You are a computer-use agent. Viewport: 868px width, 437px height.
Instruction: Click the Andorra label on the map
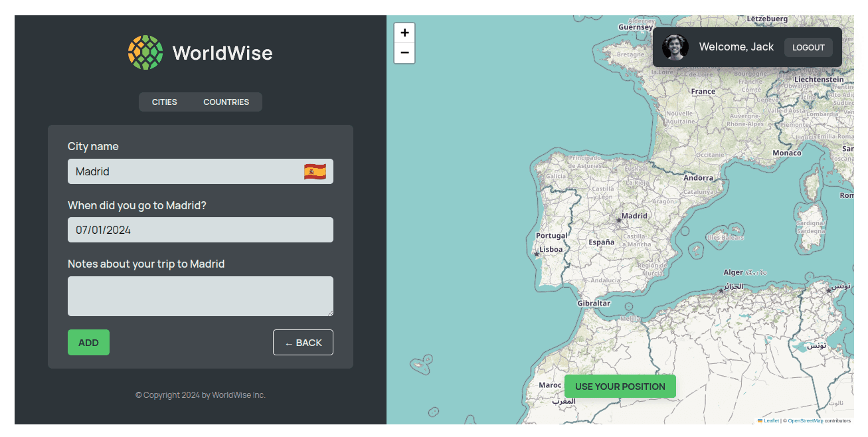pos(699,178)
